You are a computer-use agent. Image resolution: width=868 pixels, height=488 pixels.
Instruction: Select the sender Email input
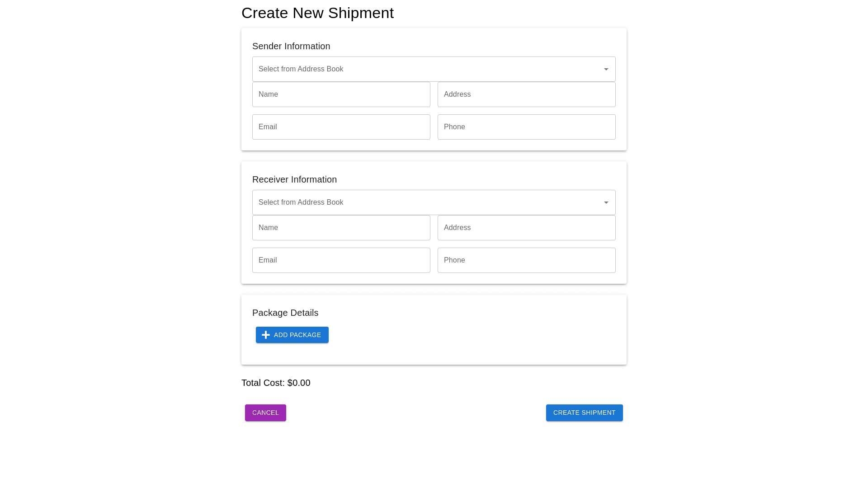341,127
